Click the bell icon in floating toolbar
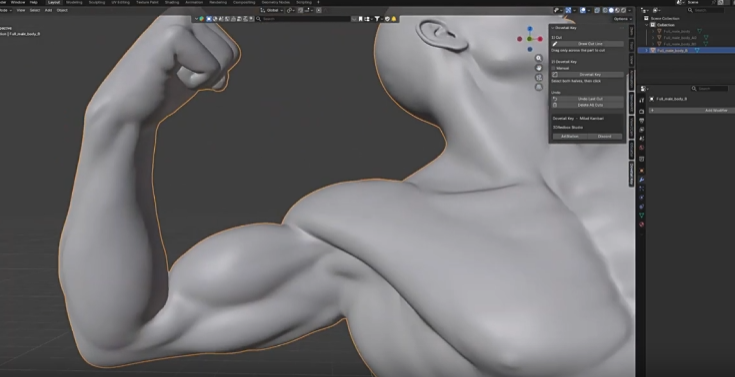Viewport: 735px width, 377px height. click(x=394, y=19)
